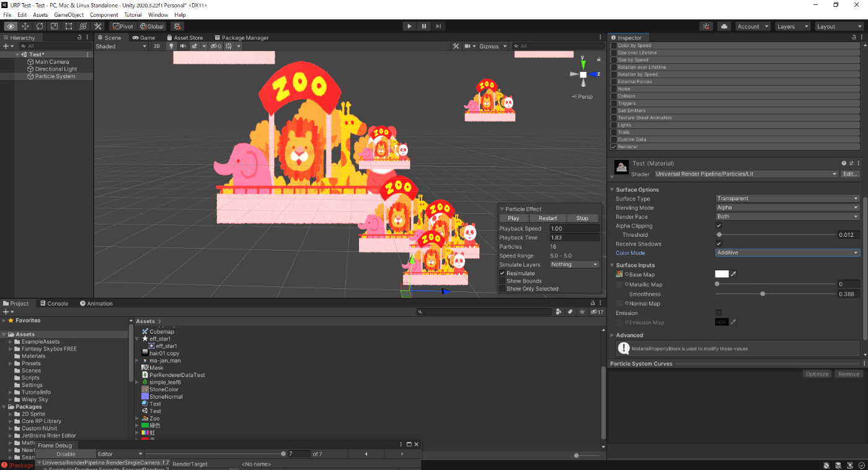Switch to the Console tab

click(x=54, y=303)
